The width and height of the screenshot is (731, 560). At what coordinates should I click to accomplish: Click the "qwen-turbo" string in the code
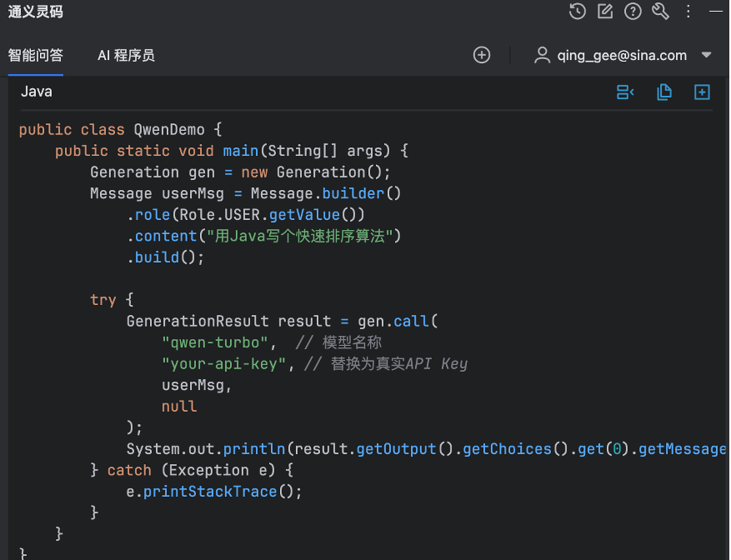[x=215, y=342]
